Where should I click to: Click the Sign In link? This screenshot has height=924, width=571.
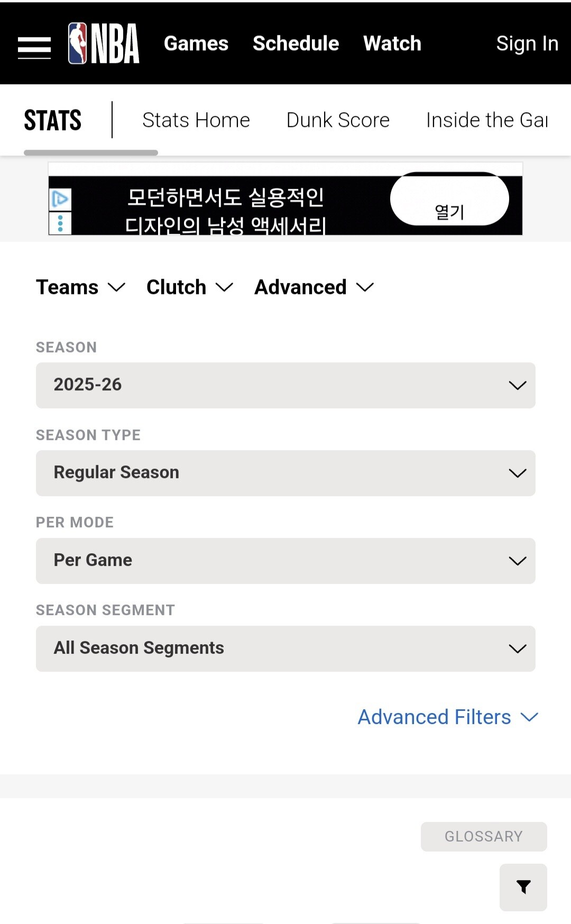pos(527,43)
